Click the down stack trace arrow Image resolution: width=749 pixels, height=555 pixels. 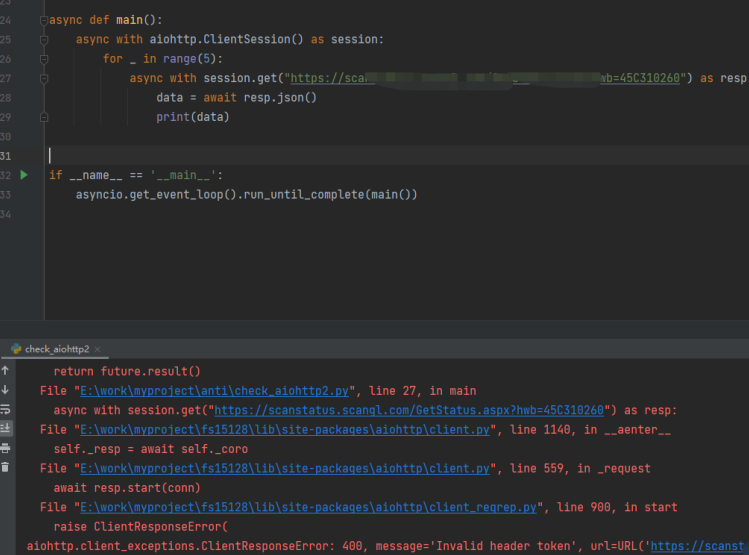pyautogui.click(x=6, y=389)
